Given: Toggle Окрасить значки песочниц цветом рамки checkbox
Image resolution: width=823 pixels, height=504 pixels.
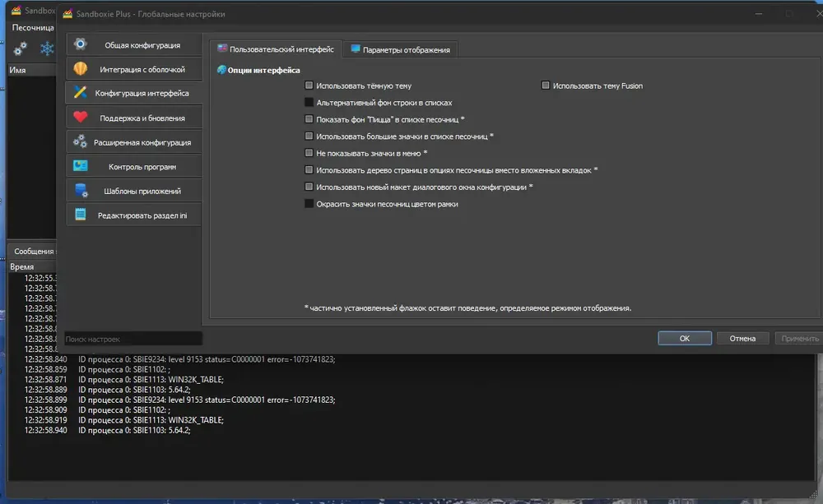Looking at the screenshot, I should point(309,203).
